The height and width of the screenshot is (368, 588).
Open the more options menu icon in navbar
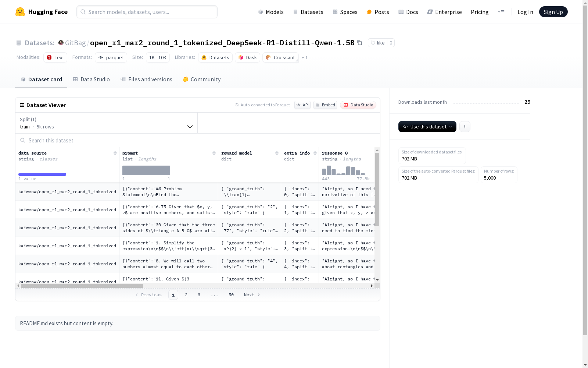[x=501, y=12]
